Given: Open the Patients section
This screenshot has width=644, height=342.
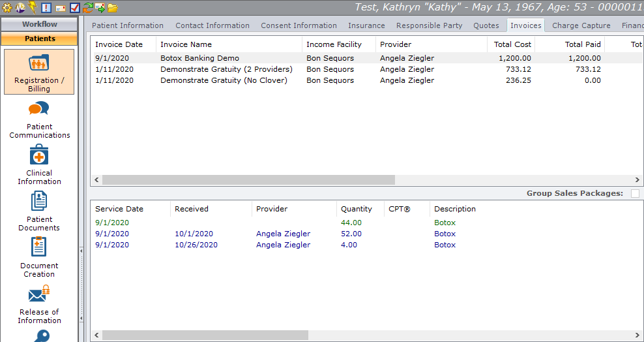Looking at the screenshot, I should tap(39, 39).
